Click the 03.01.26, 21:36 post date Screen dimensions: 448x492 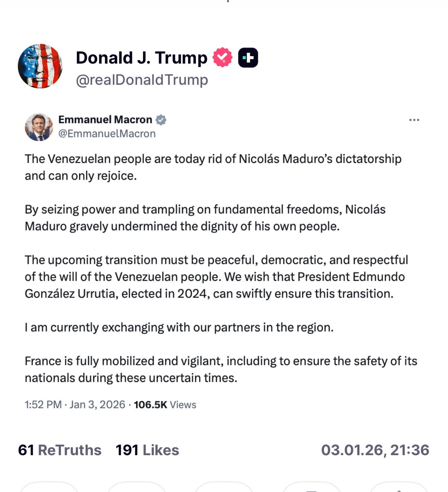click(375, 450)
